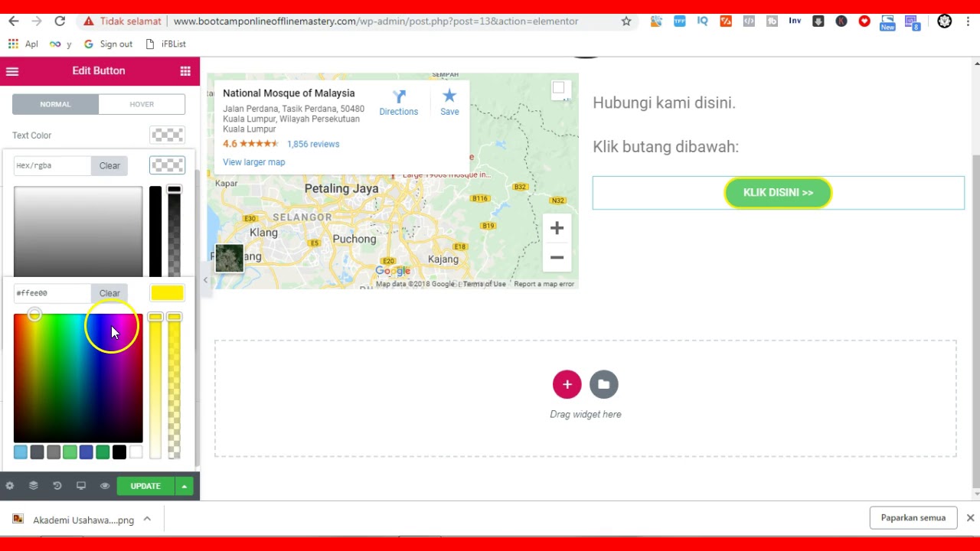Go back with browser back arrow
This screenshot has height=551, width=980.
point(14,21)
